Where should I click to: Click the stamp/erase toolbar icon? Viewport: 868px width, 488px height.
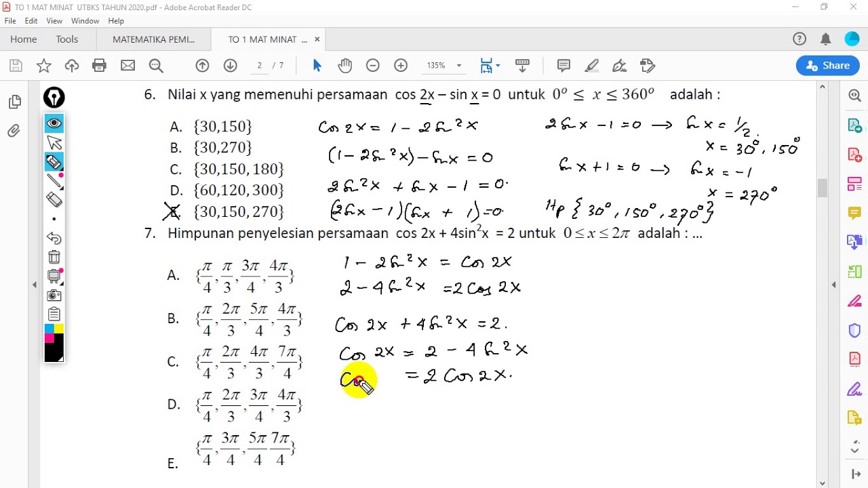(x=648, y=66)
